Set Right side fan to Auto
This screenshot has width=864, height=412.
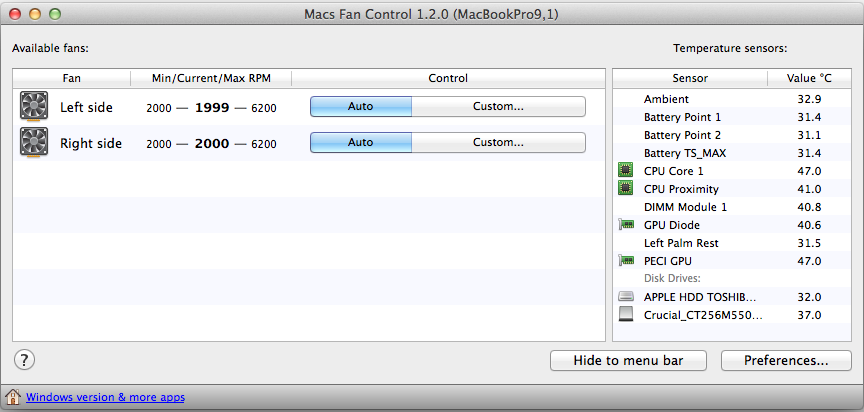pos(361,142)
